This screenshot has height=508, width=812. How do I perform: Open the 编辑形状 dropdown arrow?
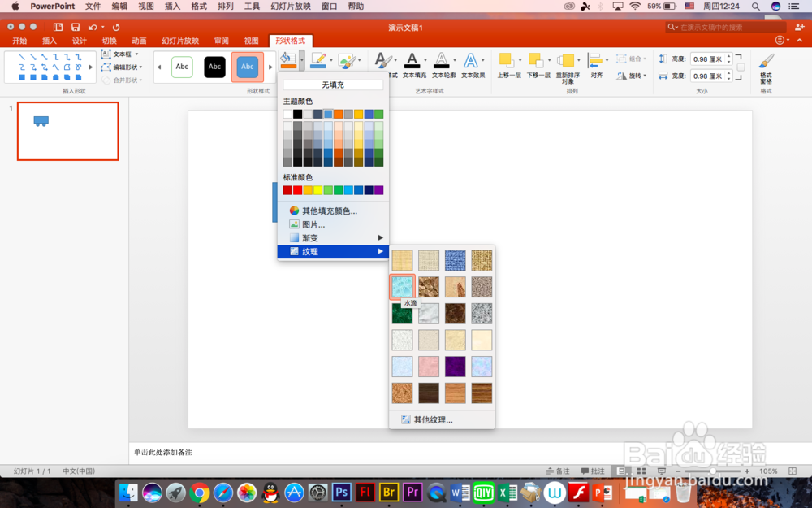tap(140, 67)
